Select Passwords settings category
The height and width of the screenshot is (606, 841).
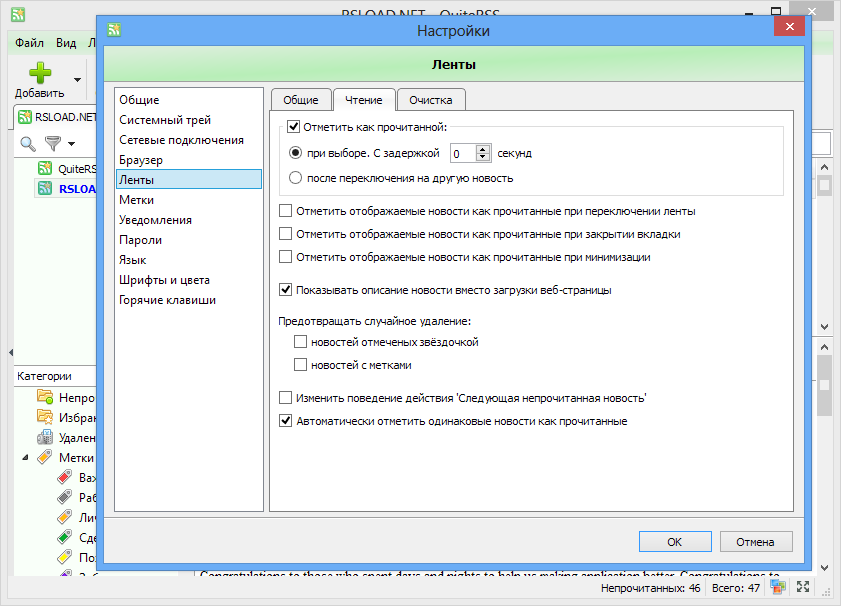(x=189, y=240)
